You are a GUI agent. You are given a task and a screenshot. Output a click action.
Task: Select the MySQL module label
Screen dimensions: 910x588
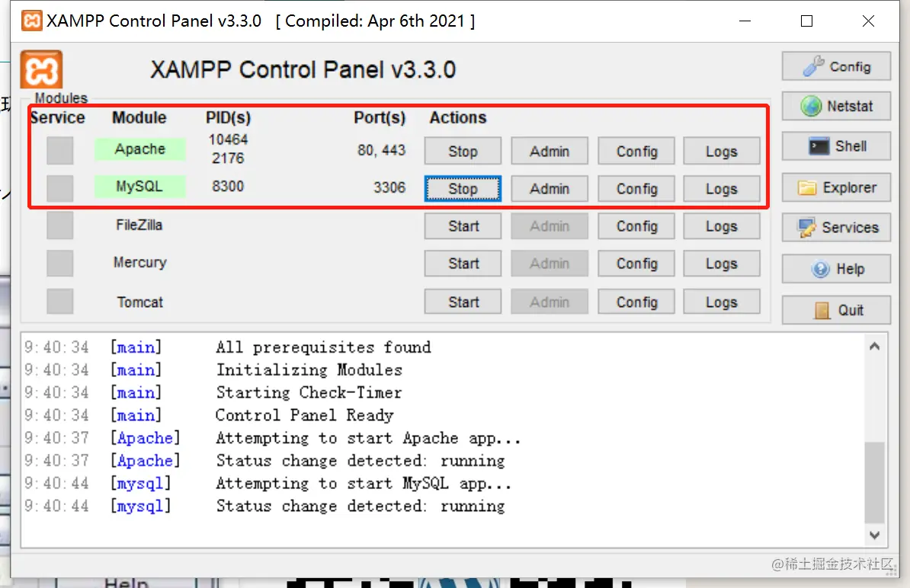pyautogui.click(x=140, y=186)
